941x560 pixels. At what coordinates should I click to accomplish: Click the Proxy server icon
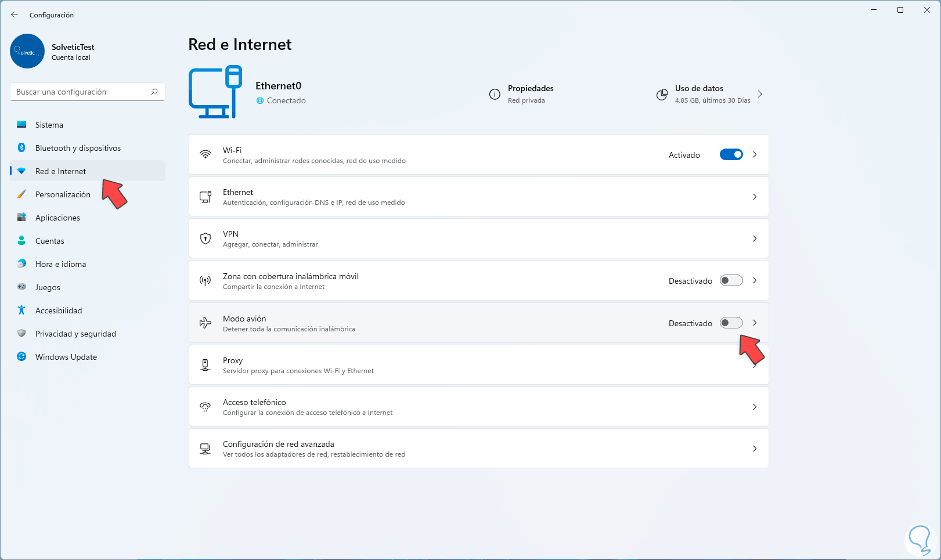[x=205, y=365]
